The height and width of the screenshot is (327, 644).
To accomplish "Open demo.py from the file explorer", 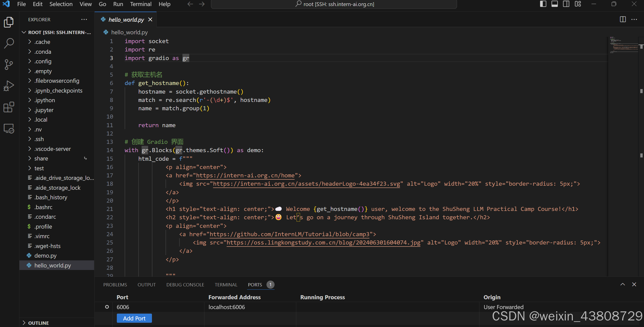I will point(45,256).
